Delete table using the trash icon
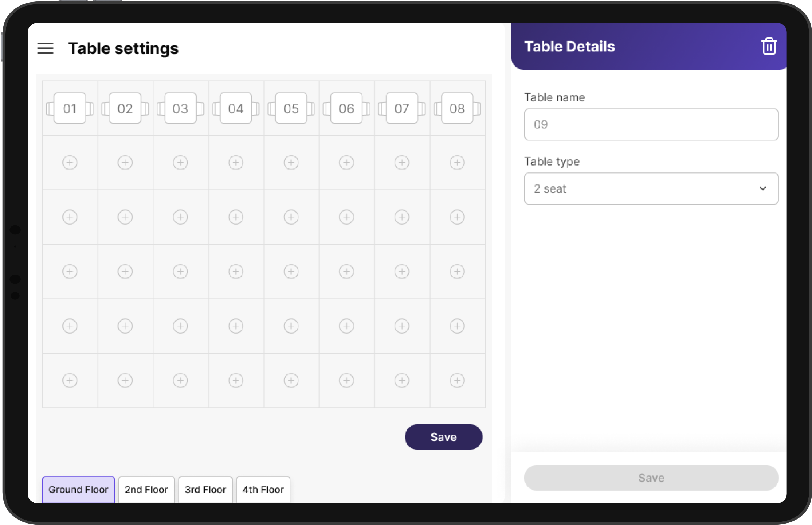 point(769,47)
